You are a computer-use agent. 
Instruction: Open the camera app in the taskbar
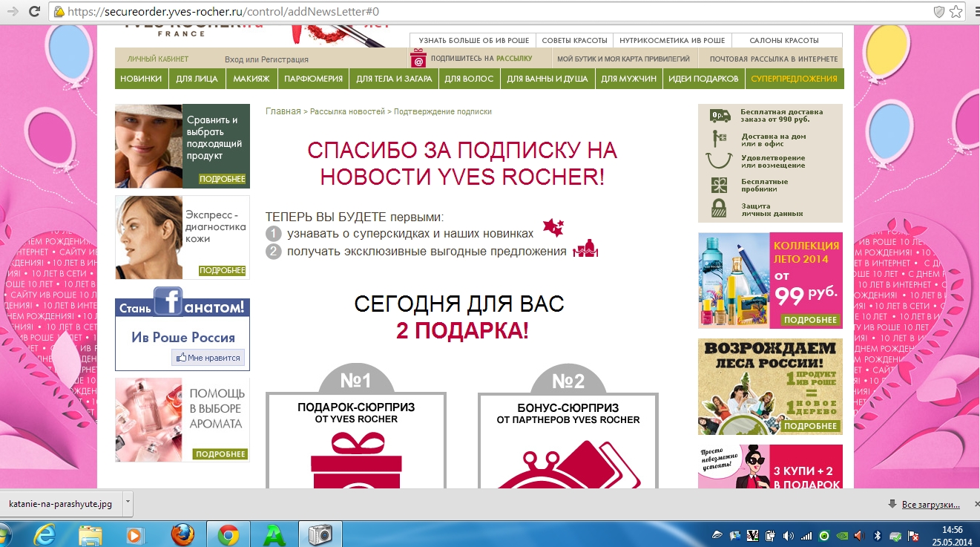(x=320, y=534)
